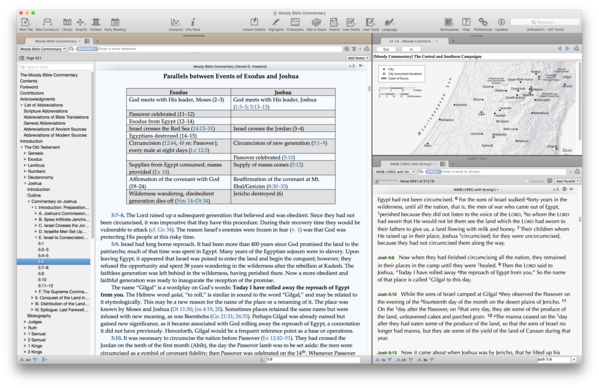Image resolution: width=599 pixels, height=388 pixels.
Task: Open the Nm 14-Dt 34 link
Action: point(192,201)
